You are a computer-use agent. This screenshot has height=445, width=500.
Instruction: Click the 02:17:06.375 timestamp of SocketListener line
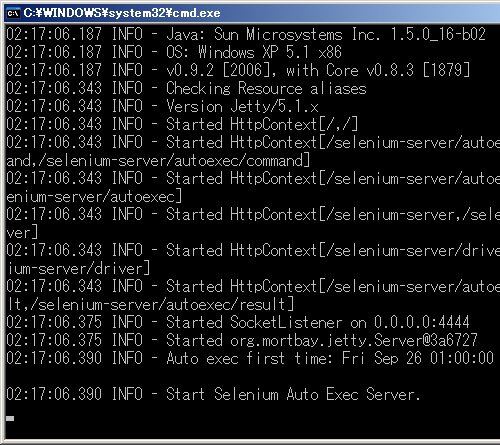point(54,322)
